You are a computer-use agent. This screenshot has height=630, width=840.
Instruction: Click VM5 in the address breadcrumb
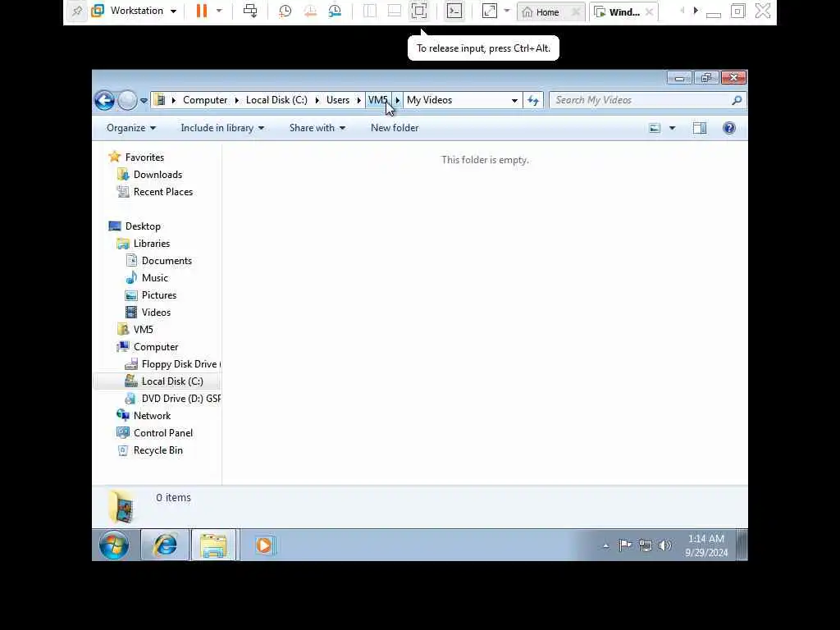click(377, 100)
